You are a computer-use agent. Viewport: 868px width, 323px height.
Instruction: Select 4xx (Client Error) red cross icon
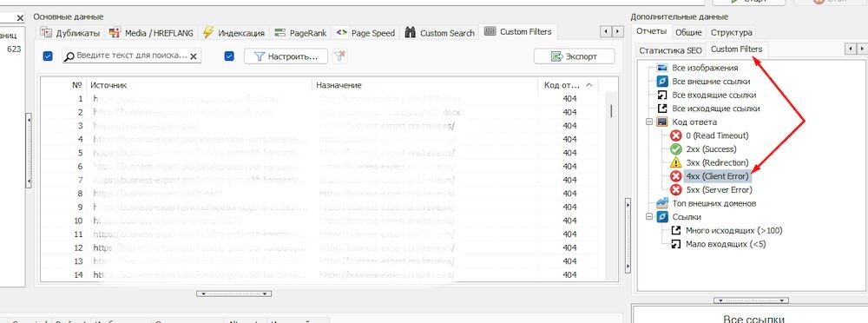pos(676,176)
